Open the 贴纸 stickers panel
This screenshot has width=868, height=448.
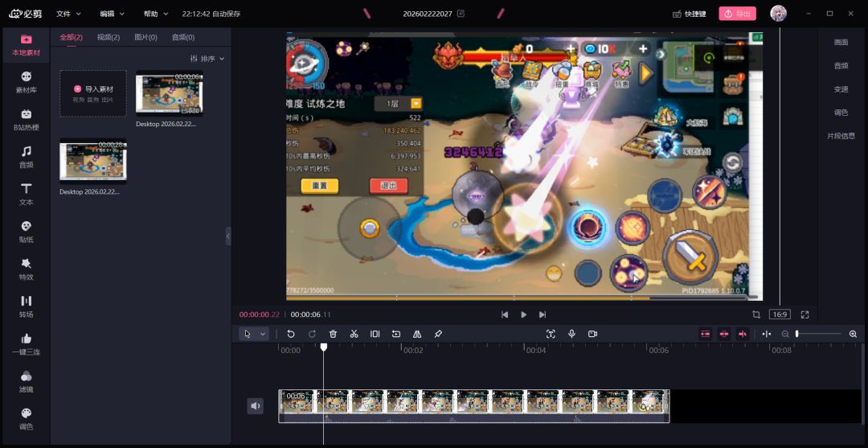(x=26, y=232)
